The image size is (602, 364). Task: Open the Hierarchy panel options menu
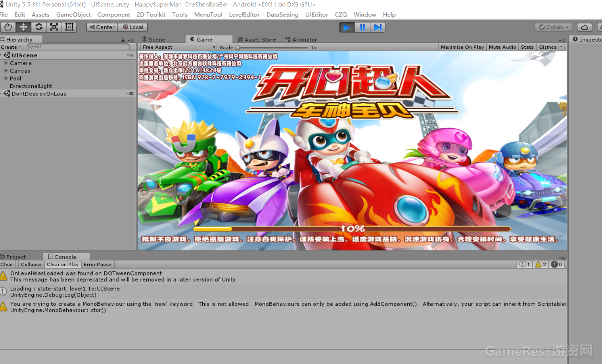(131, 40)
